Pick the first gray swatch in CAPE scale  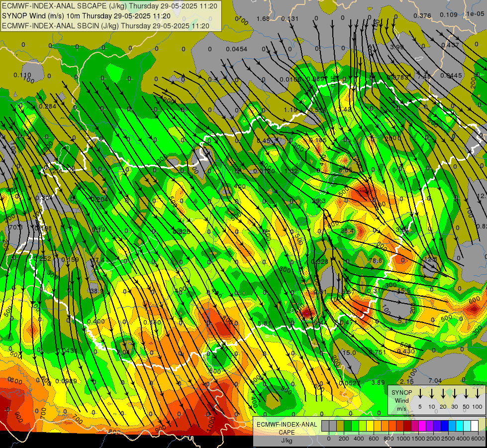pos(325,426)
